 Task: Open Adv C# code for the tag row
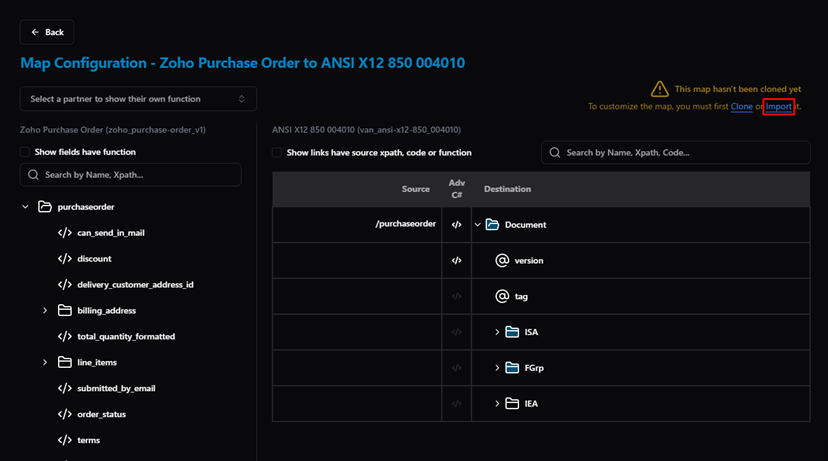(456, 296)
